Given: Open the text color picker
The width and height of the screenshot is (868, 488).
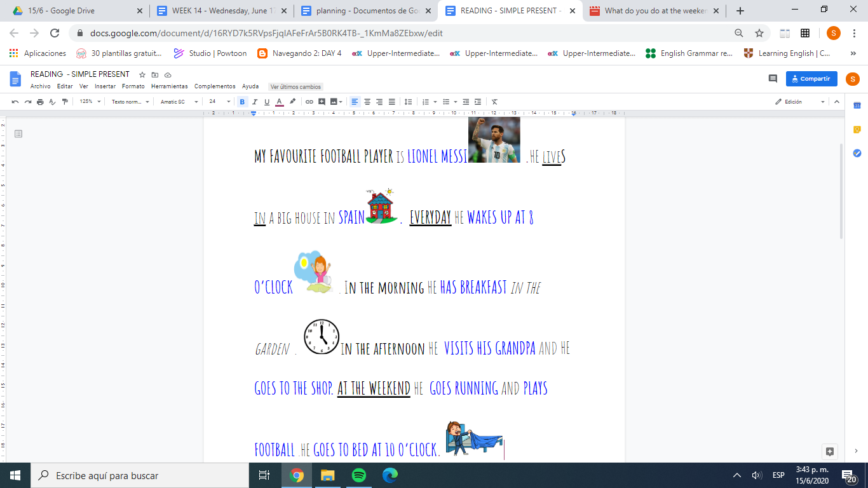Looking at the screenshot, I should tap(280, 102).
